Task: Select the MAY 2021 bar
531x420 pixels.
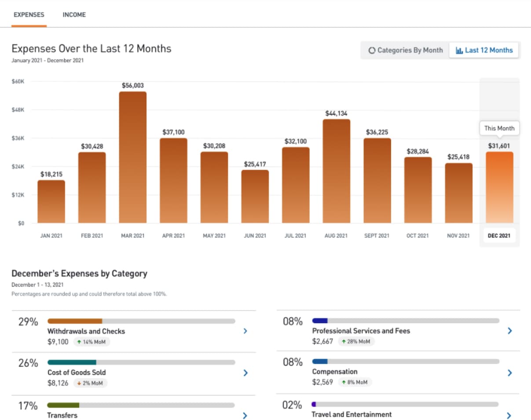Action: coord(214,187)
